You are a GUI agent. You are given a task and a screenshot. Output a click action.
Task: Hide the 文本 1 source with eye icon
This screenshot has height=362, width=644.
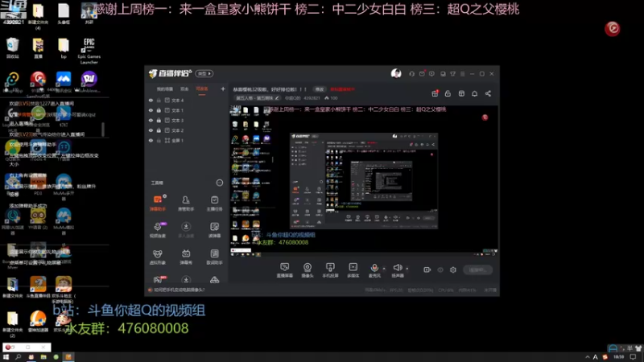[x=151, y=110]
